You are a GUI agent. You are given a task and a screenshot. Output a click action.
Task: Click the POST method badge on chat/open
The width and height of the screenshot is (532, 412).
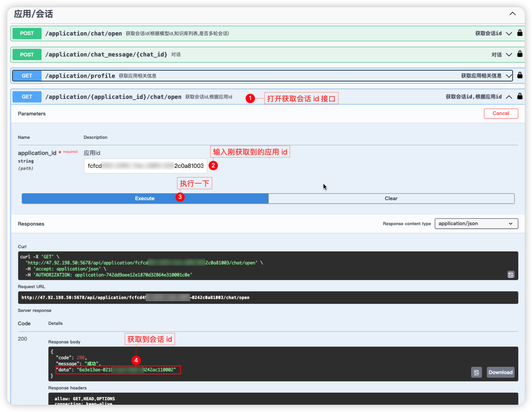tap(27, 33)
